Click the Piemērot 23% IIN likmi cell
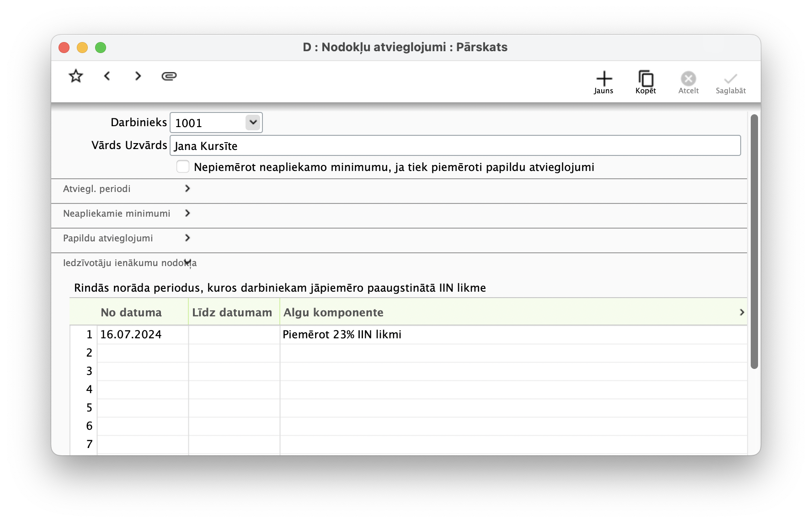This screenshot has height=523, width=812. 342,334
